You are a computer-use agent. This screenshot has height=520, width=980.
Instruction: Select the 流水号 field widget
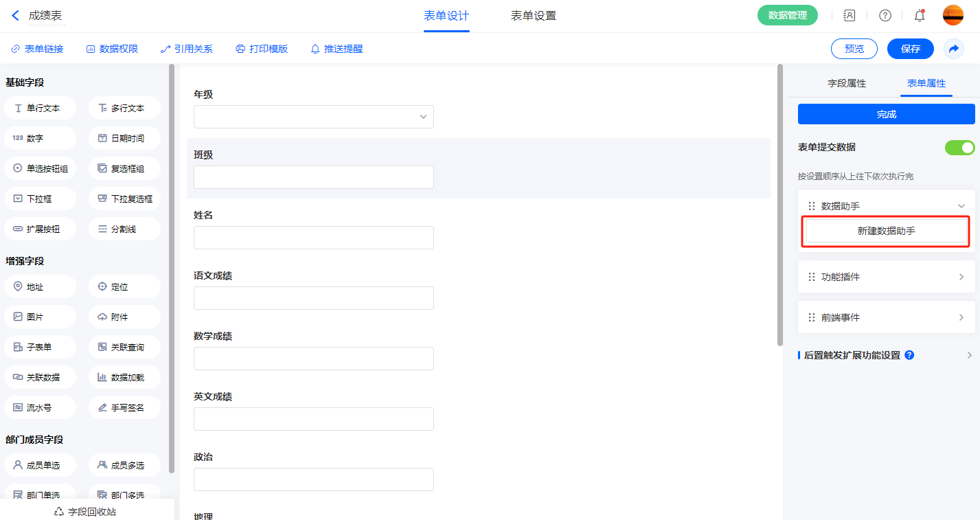[x=40, y=407]
